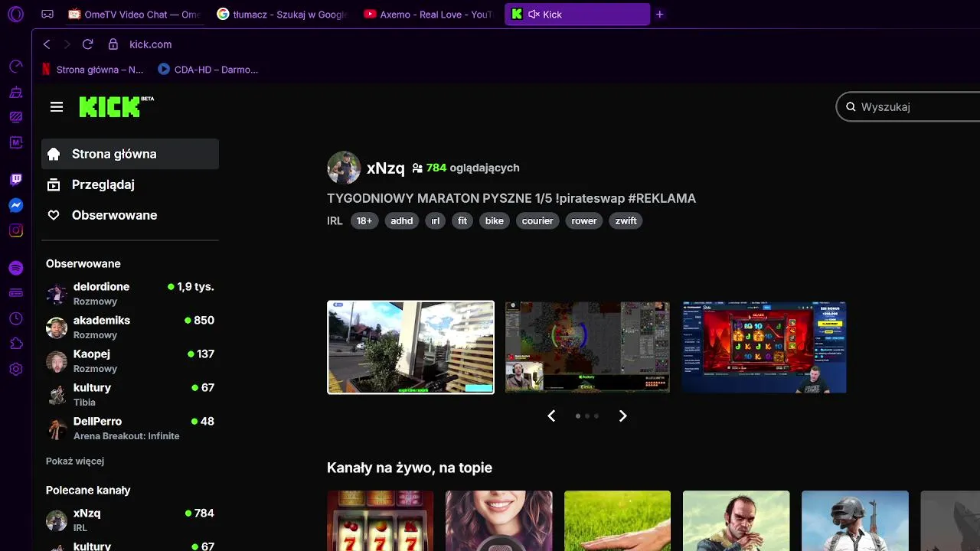Open slot machine category card
This screenshot has height=551, width=980.
(x=380, y=521)
